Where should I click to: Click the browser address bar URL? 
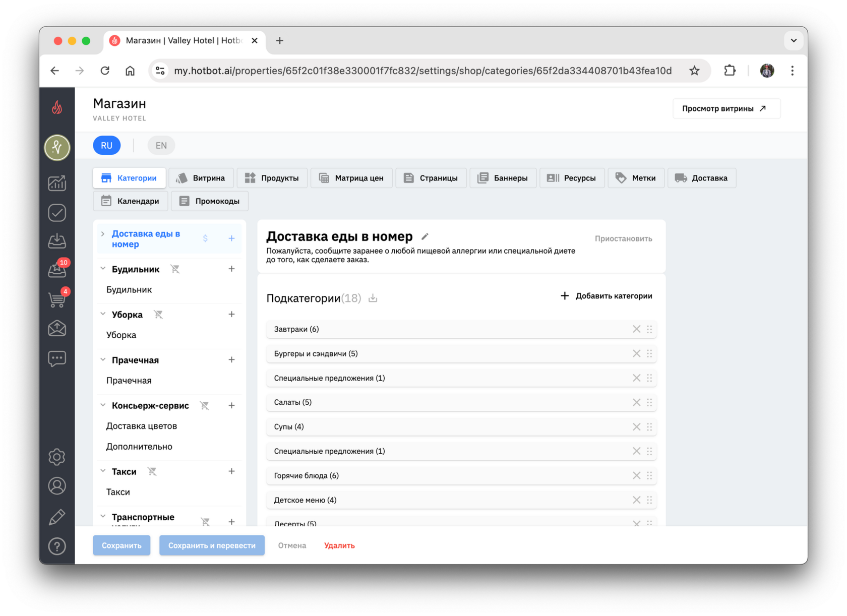(422, 71)
